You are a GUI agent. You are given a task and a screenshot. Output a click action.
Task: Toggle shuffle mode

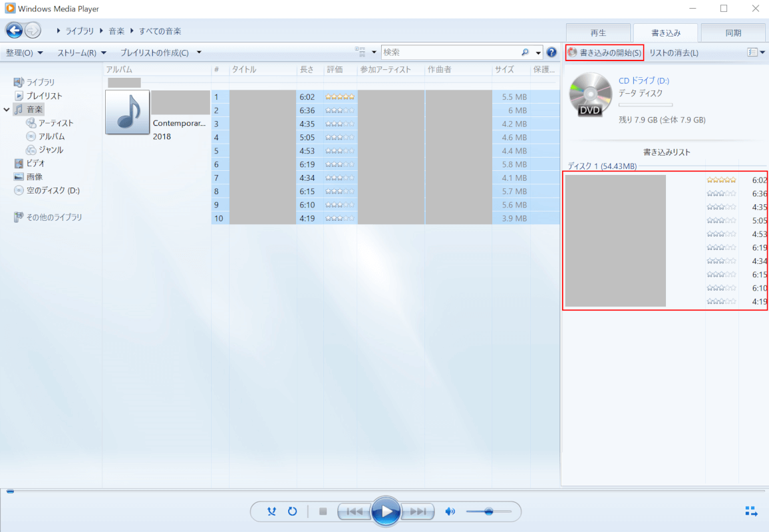tap(271, 511)
